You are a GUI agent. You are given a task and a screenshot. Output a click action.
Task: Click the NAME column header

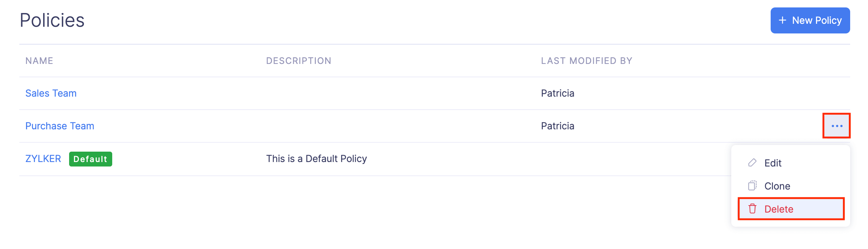click(39, 61)
